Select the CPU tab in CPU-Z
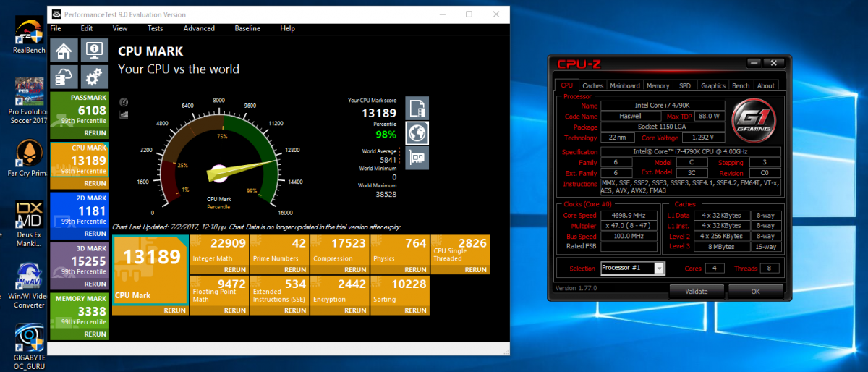This screenshot has width=868, height=372. tap(567, 85)
